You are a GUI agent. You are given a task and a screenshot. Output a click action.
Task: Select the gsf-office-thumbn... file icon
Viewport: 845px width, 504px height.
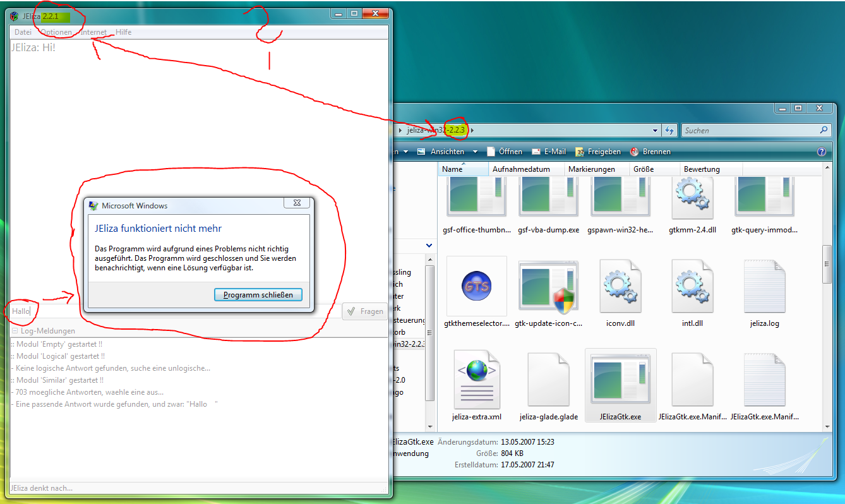[476, 197]
